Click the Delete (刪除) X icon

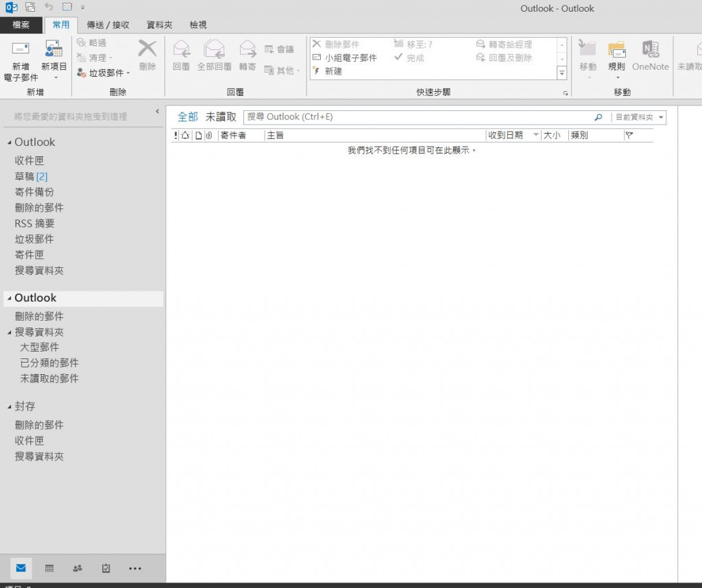(147, 49)
